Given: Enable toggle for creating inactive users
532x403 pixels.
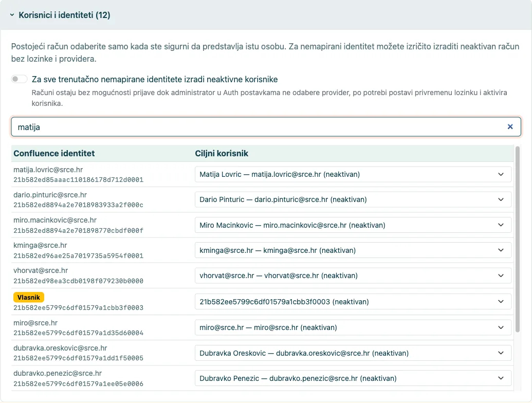Looking at the screenshot, I should 19,79.
